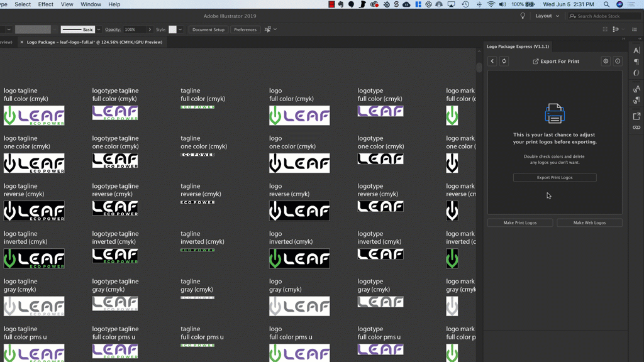Select full color logo tagline artwork

34,116
